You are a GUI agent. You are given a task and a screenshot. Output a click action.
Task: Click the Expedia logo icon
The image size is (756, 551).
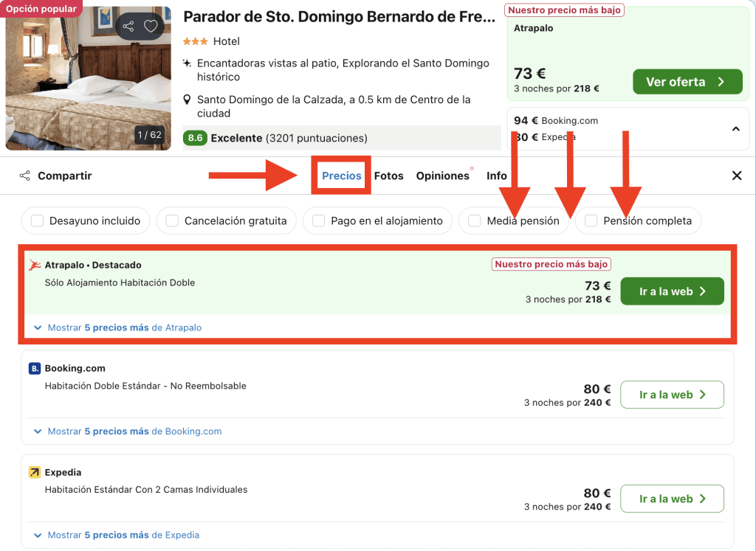pos(35,472)
